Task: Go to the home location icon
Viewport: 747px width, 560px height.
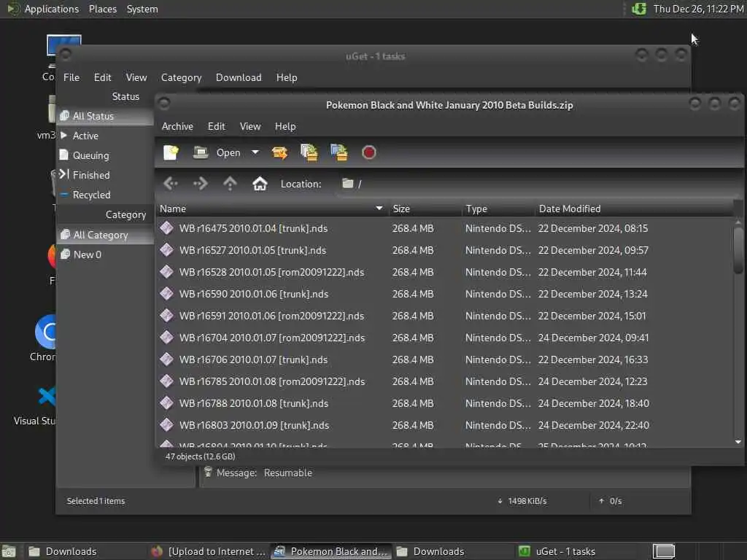Action: [x=260, y=183]
